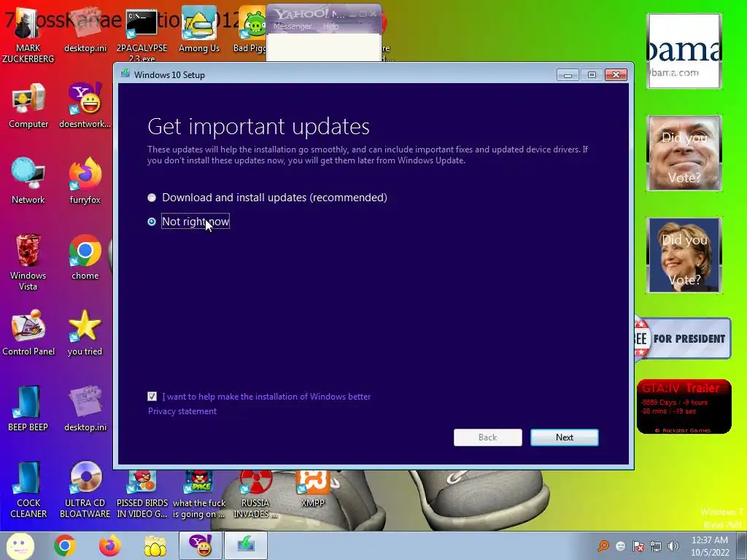This screenshot has width=747, height=560.
Task: Minimize the Windows 10 Setup window
Action: coord(568,75)
